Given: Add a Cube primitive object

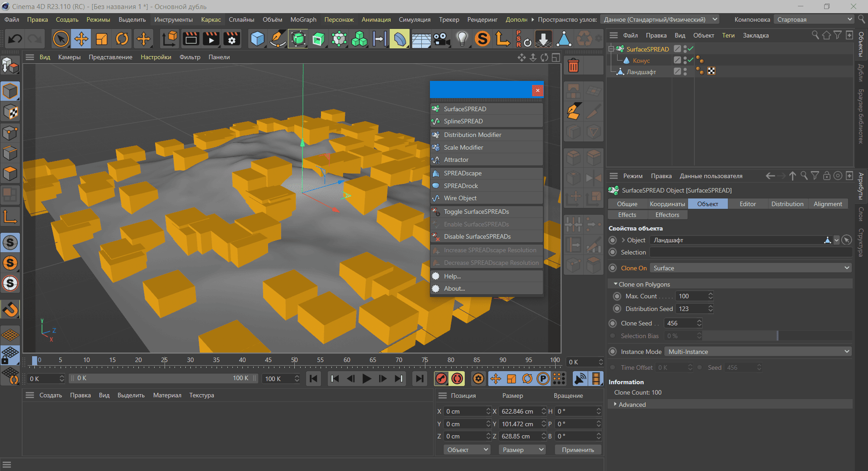Looking at the screenshot, I should tap(258, 39).
